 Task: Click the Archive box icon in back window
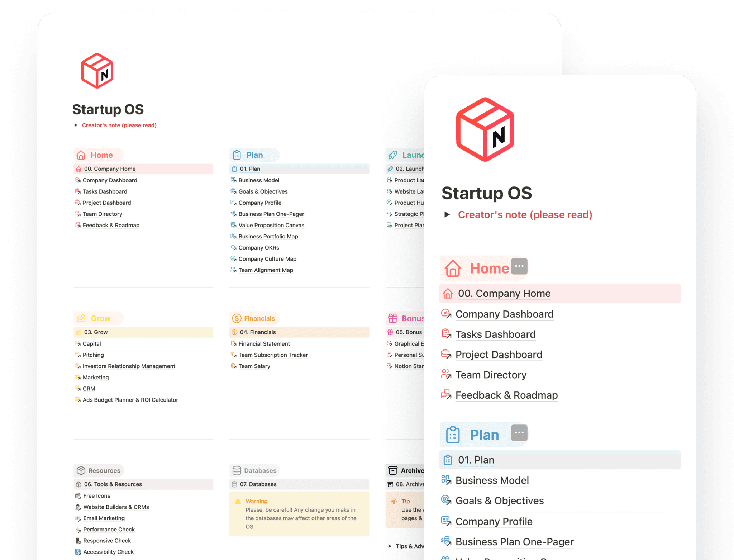click(393, 470)
